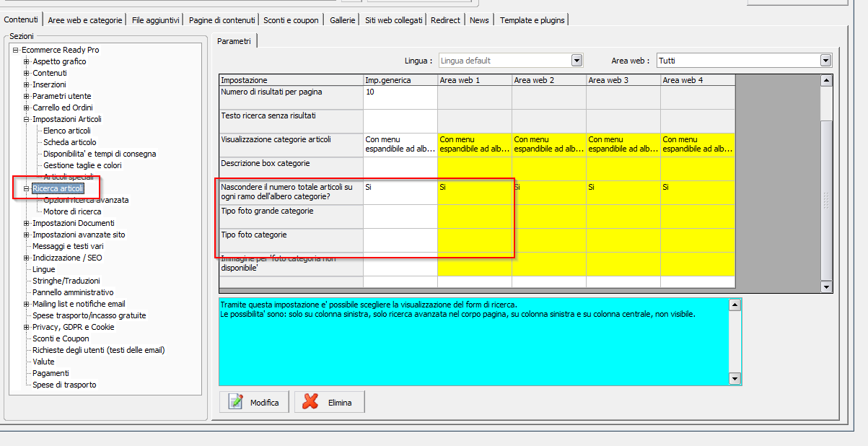Select Spese trasporto/incasso gratuite item

pyautogui.click(x=89, y=315)
